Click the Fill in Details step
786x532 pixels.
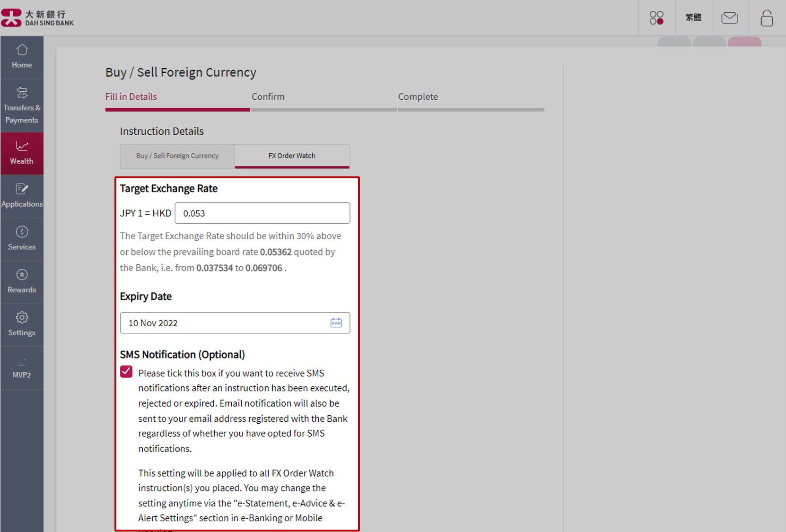pos(131,97)
